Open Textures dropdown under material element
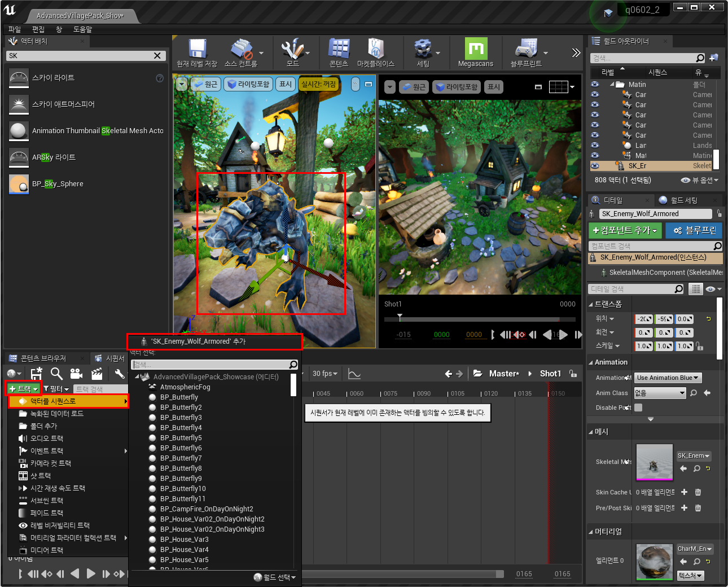 691,575
